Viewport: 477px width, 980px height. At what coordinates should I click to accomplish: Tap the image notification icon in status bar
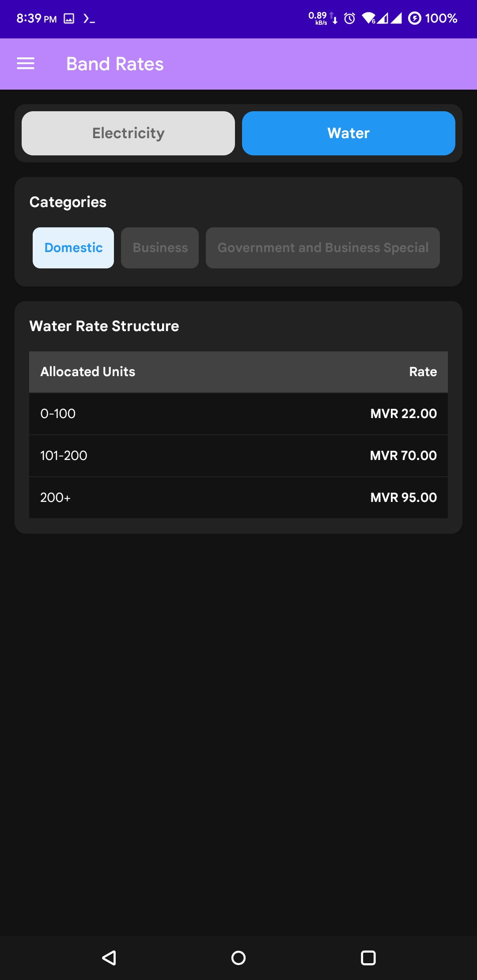(x=69, y=18)
